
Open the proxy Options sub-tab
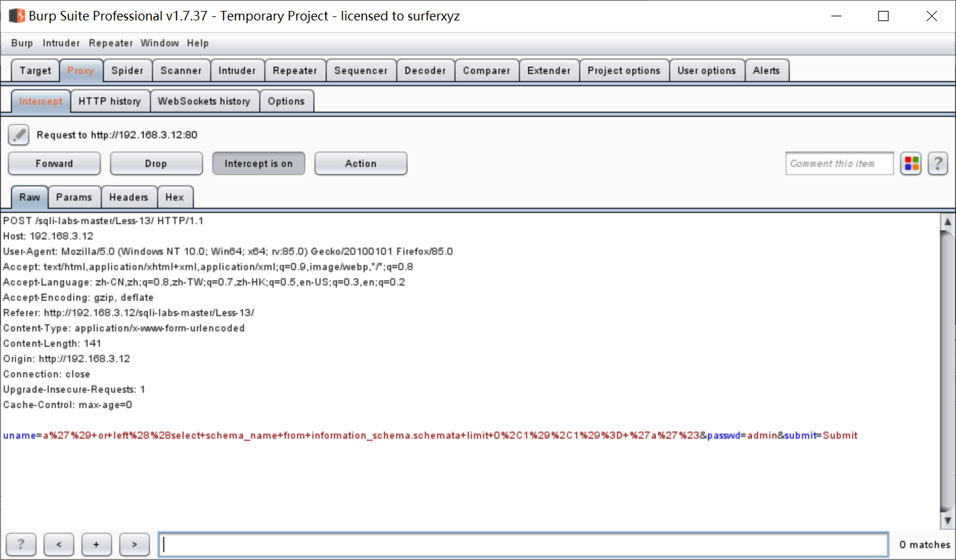[286, 101]
